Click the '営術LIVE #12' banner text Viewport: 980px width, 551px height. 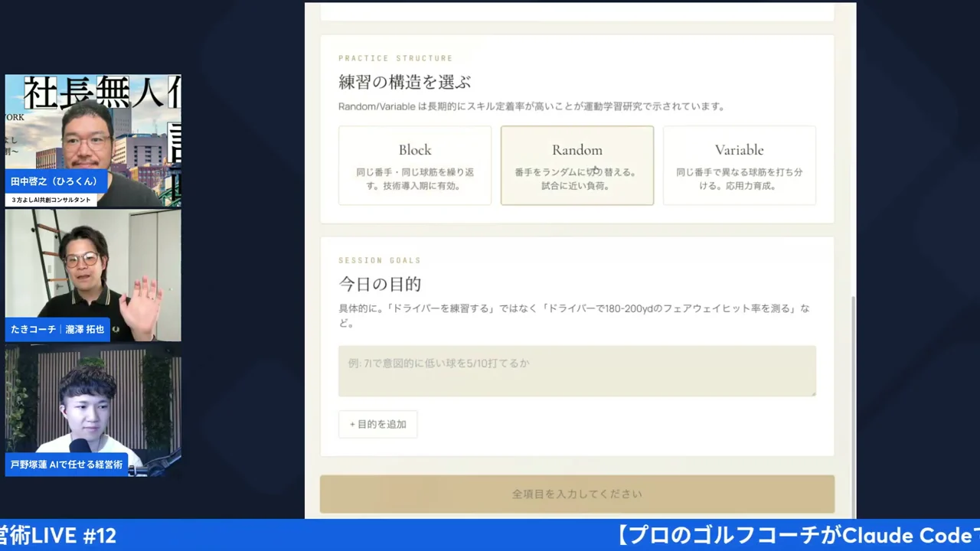58,536
